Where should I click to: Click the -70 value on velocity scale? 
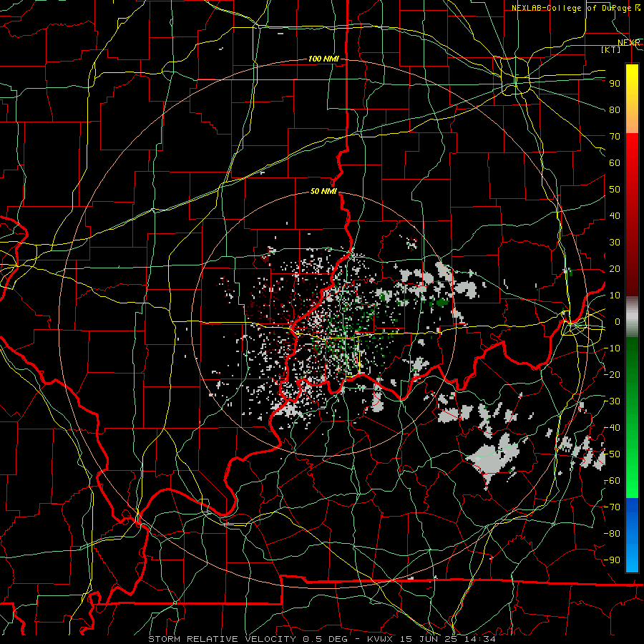coord(612,507)
